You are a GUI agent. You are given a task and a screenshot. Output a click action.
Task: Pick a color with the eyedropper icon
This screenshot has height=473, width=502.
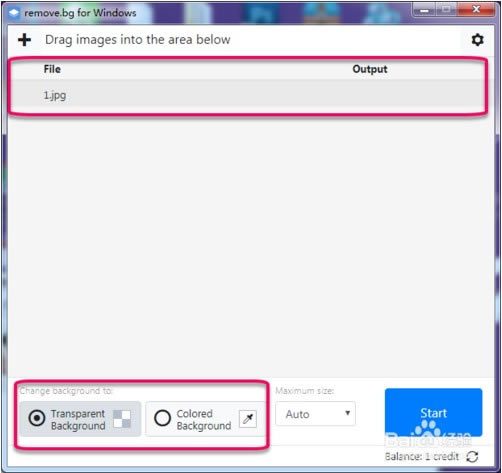(248, 419)
